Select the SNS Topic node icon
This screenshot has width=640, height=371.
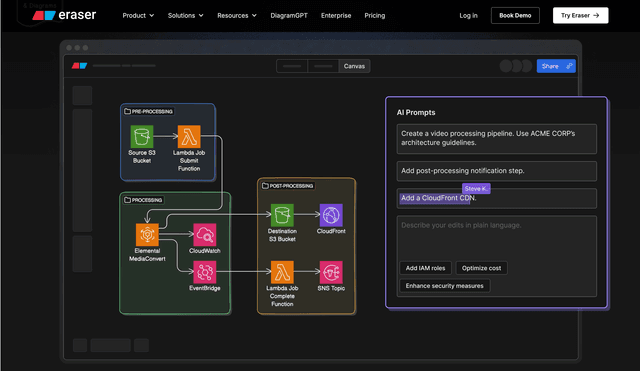(331, 272)
